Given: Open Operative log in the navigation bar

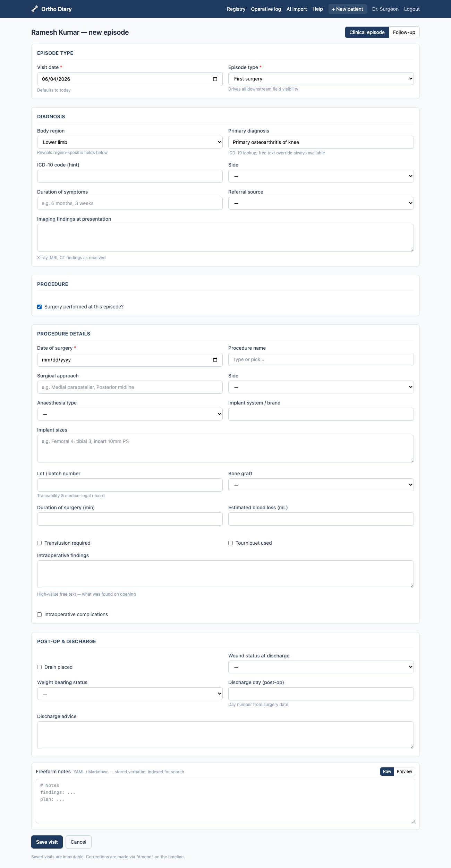Looking at the screenshot, I should pos(266,9).
